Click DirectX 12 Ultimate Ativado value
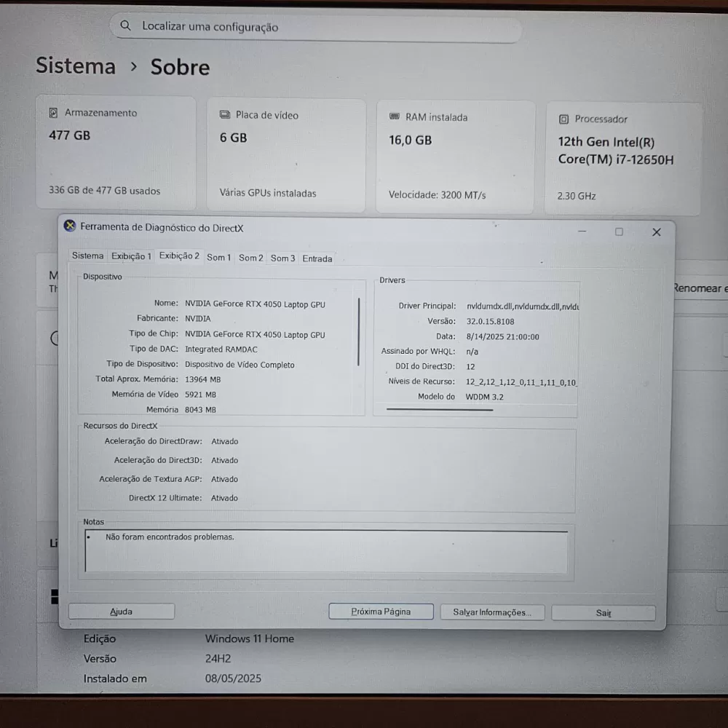The width and height of the screenshot is (728, 728). [x=225, y=498]
